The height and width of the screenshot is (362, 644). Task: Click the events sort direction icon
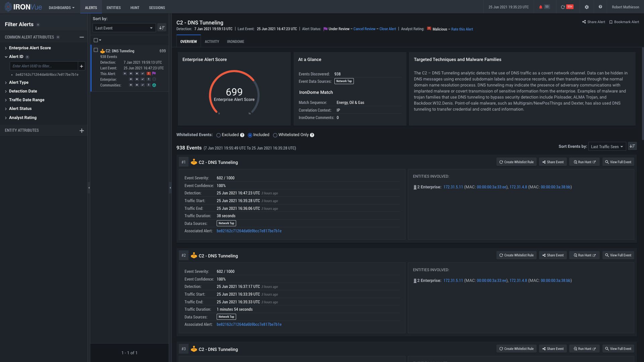click(x=632, y=146)
